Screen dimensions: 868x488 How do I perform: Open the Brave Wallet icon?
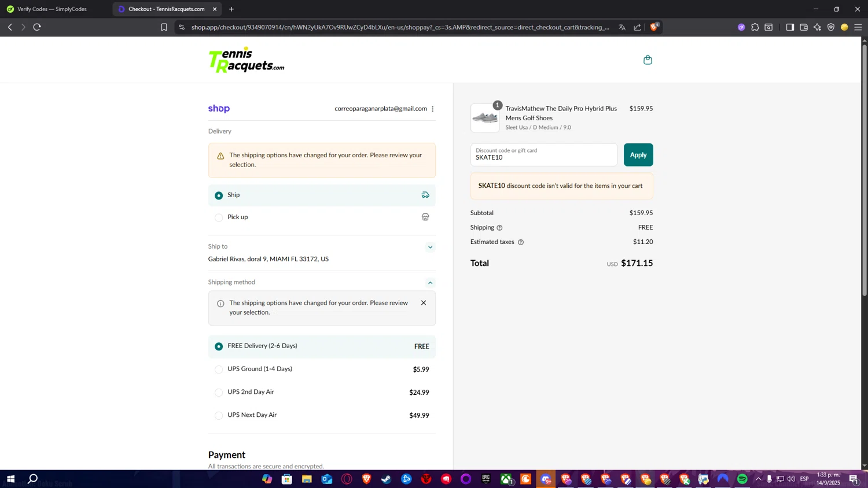point(804,27)
